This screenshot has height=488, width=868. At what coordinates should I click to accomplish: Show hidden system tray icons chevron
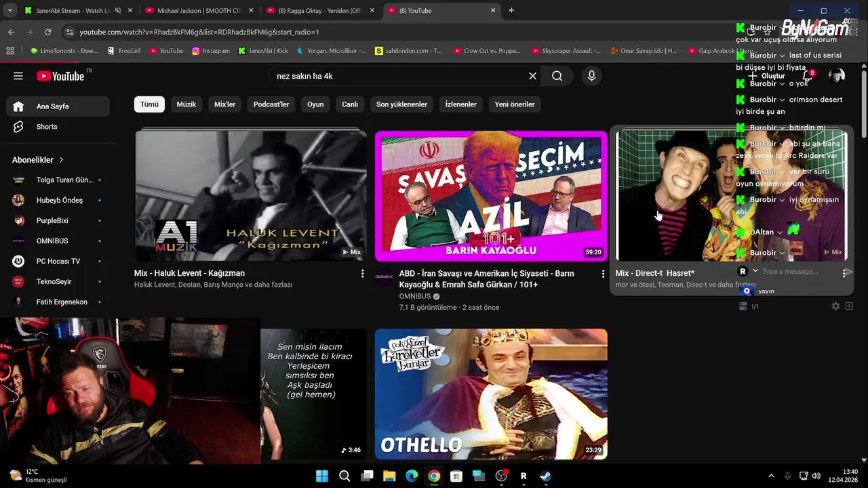771,476
